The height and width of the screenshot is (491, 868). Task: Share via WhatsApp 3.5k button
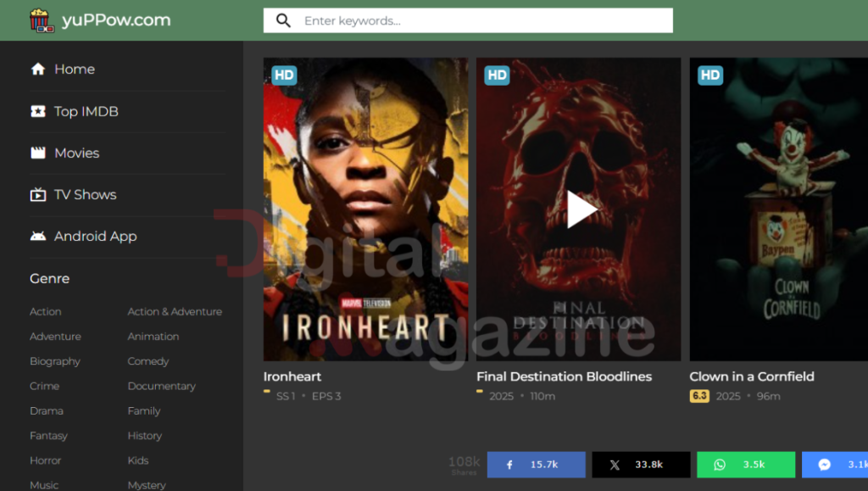tap(745, 465)
